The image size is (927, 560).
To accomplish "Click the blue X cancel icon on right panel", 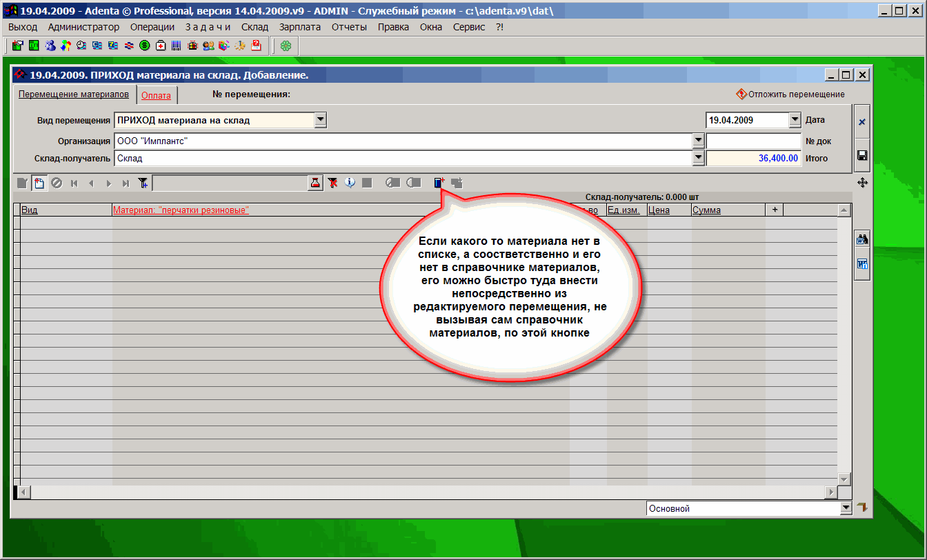I will 862,122.
